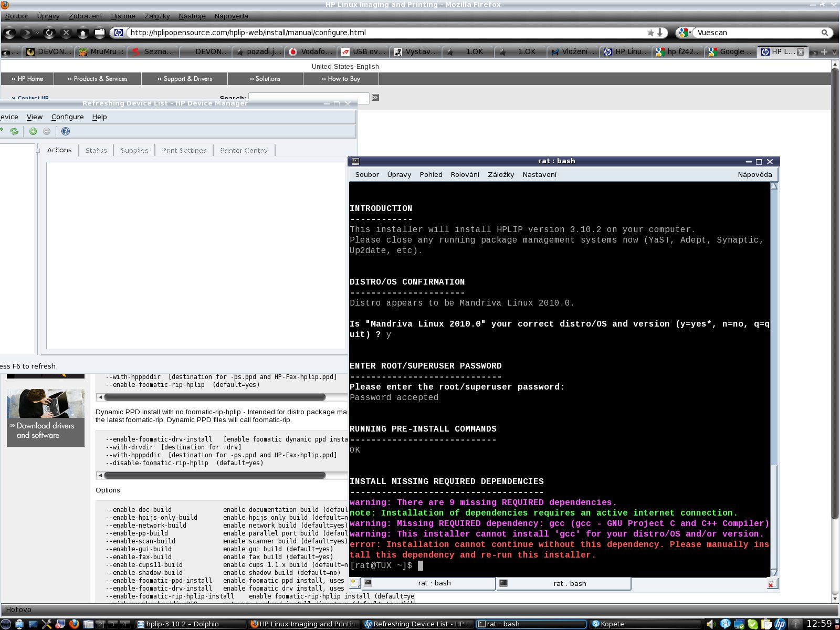
Task: Switch to Printer Control tab
Action: click(x=244, y=150)
